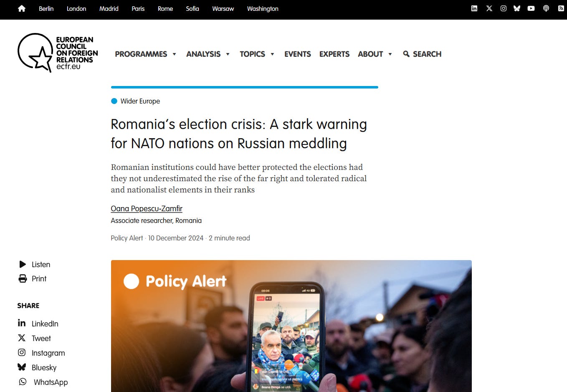
Task: Open the Events menu item
Action: 298,54
